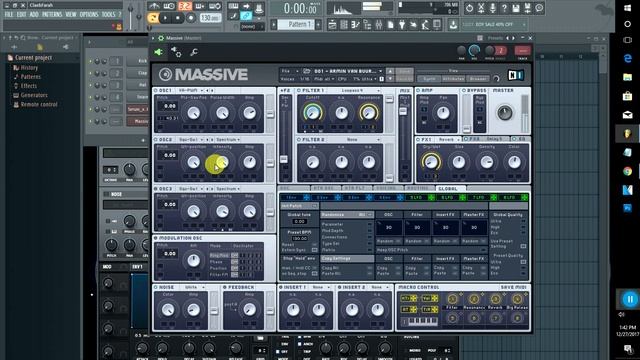Image resolution: width=640 pixels, height=360 pixels.
Task: Toggle Feedback section power button
Action: point(224,287)
